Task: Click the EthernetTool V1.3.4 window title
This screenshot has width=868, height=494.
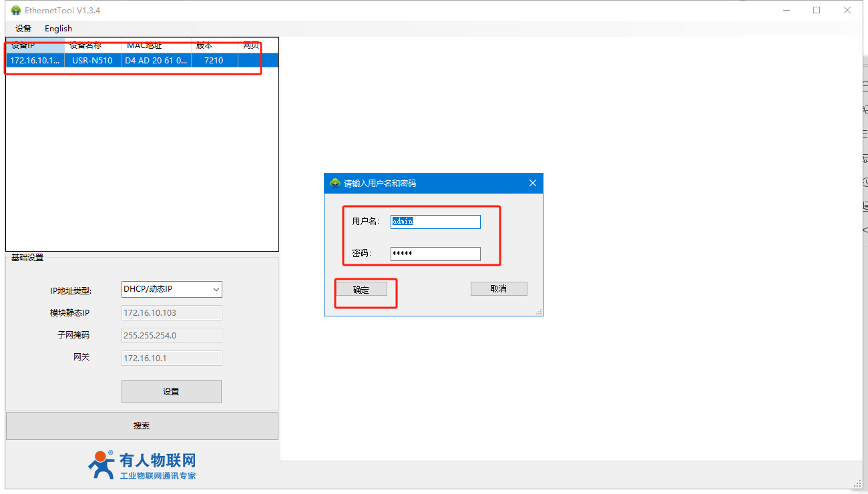Action: [x=63, y=11]
